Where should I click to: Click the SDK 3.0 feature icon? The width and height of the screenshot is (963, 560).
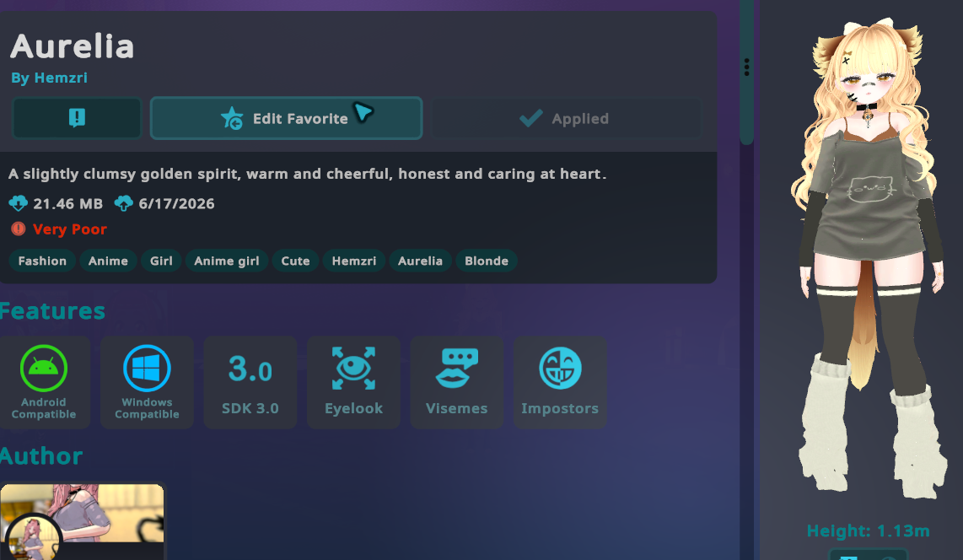(x=250, y=382)
